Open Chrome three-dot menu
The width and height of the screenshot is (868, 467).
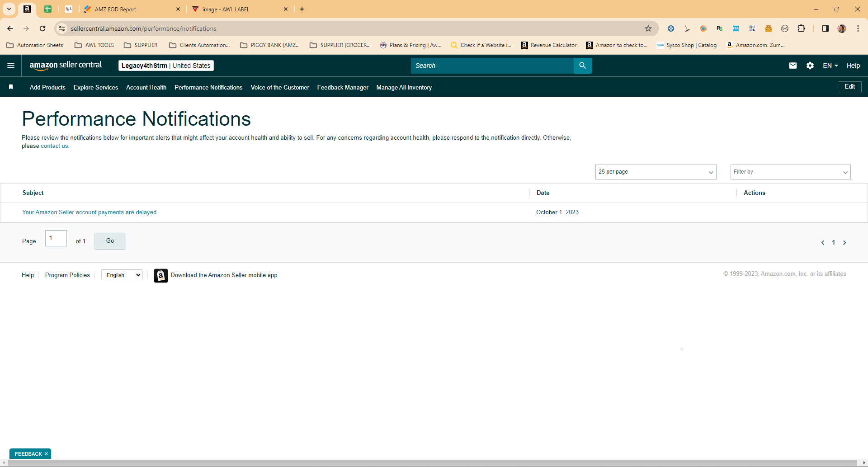[858, 28]
